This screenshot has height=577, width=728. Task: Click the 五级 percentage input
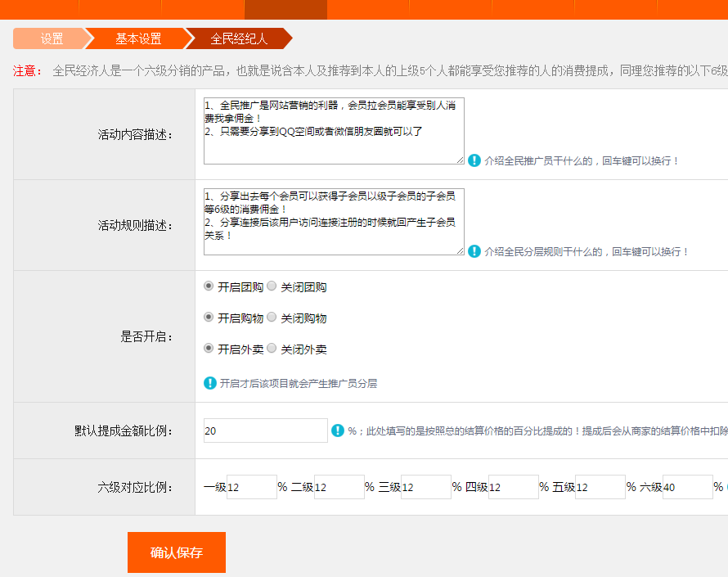[600, 487]
